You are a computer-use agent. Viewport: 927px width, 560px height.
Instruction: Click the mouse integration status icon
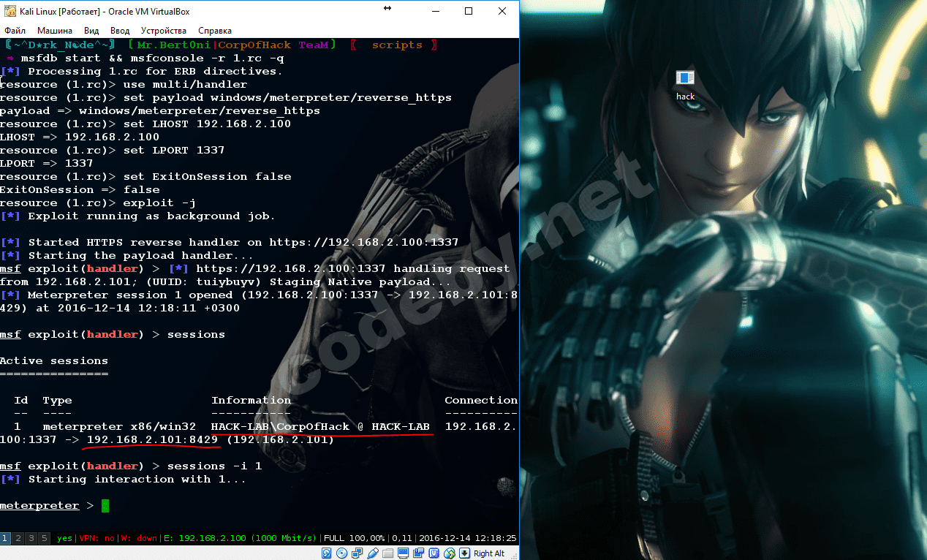pyautogui.click(x=450, y=553)
